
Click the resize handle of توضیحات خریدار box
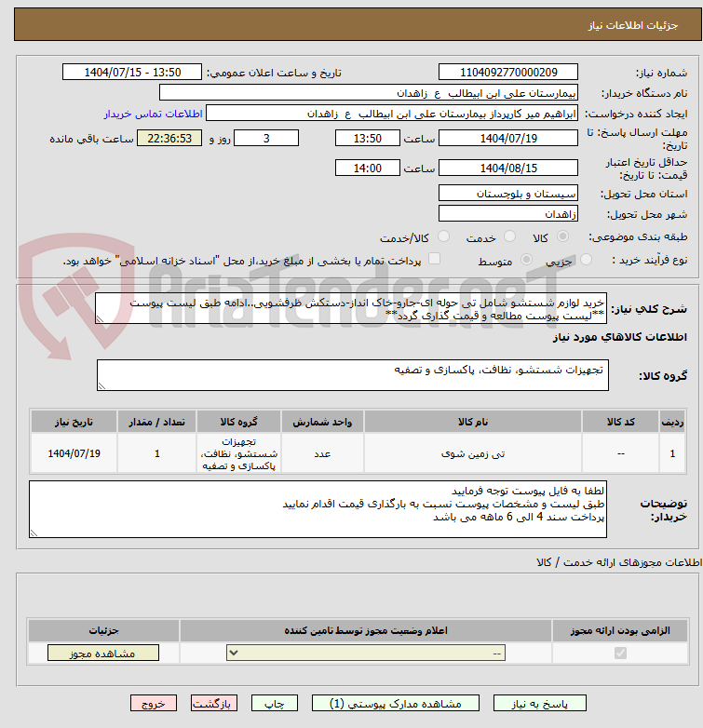coord(34,533)
